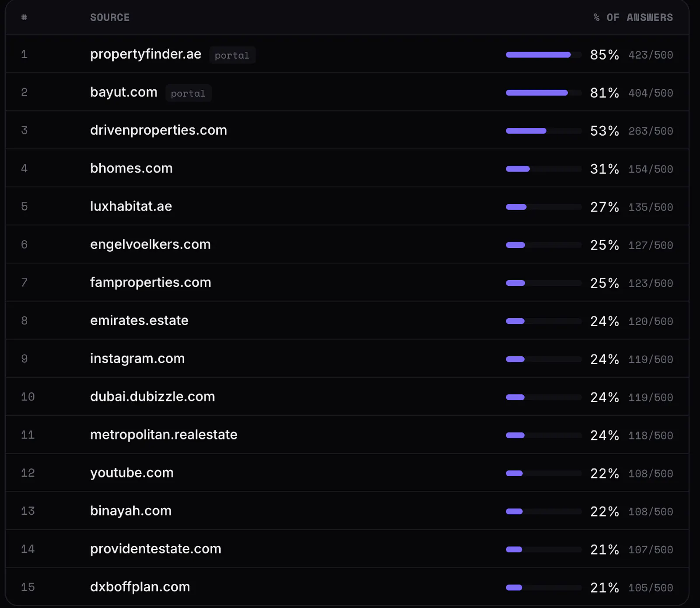
Task: Click dubai.dubizzle.com in the table
Action: point(153,397)
